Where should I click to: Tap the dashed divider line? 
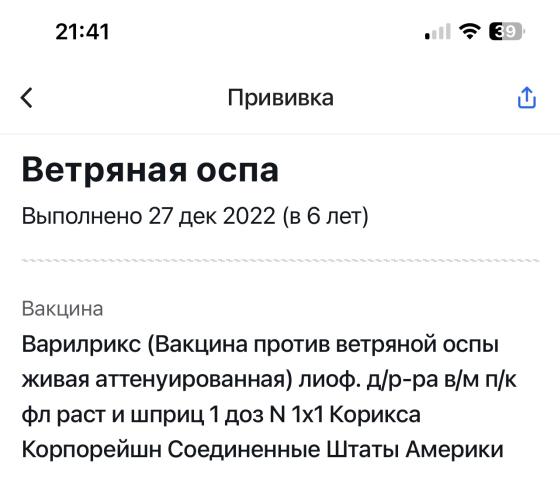pos(280,260)
